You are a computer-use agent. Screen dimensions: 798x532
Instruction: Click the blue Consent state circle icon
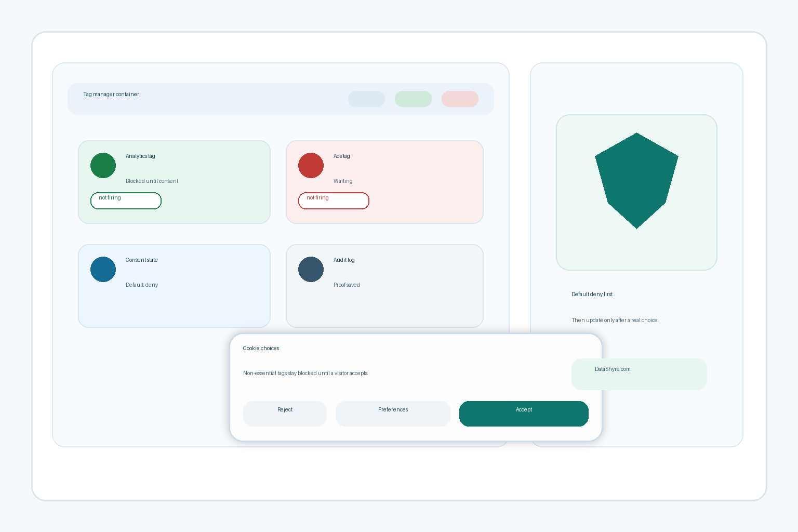pyautogui.click(x=103, y=269)
